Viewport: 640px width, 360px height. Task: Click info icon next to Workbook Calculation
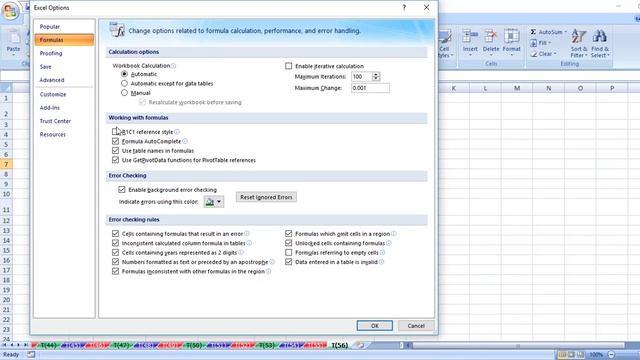(173, 66)
